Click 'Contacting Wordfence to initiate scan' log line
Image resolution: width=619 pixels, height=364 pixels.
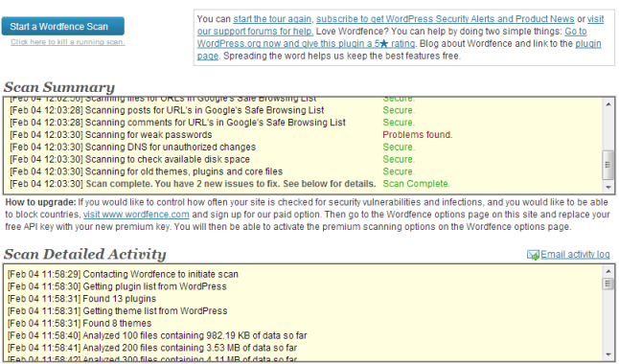(x=123, y=274)
